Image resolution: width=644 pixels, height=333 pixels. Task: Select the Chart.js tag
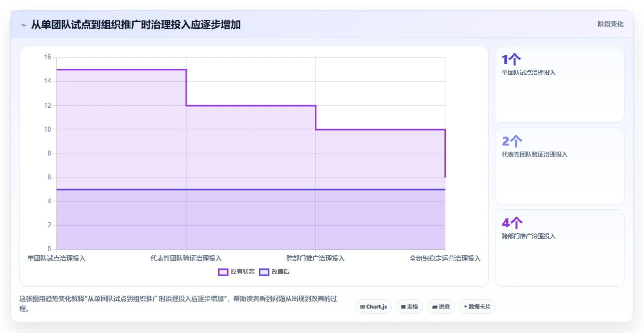pos(374,307)
